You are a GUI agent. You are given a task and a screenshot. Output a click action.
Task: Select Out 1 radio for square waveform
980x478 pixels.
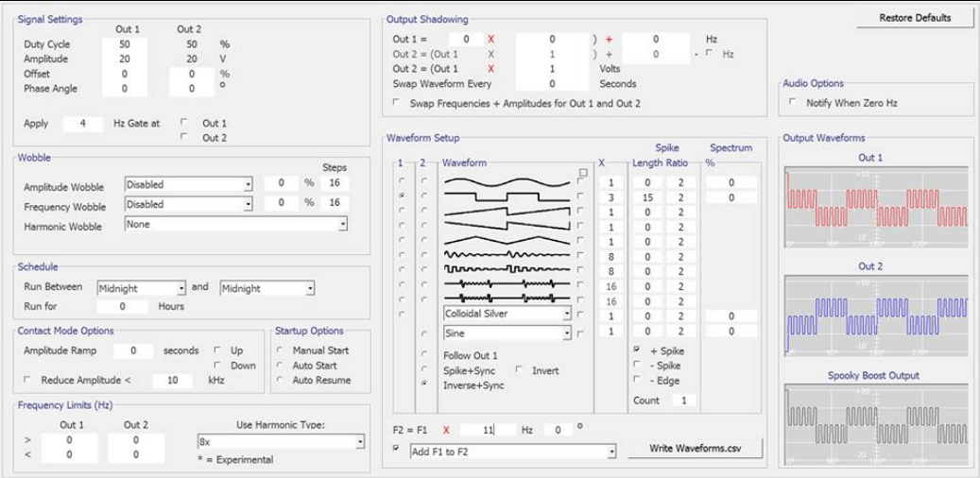click(402, 196)
